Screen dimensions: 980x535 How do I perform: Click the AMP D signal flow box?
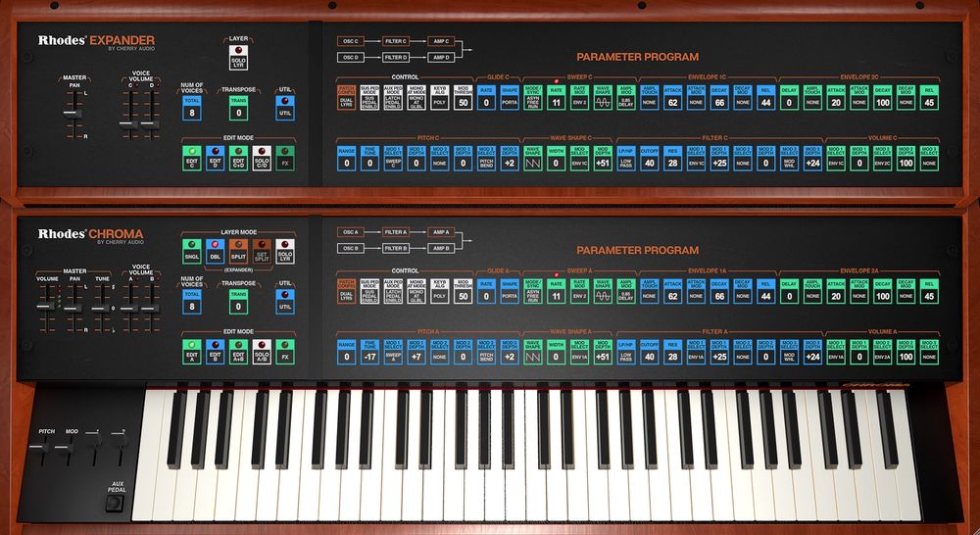(441, 57)
